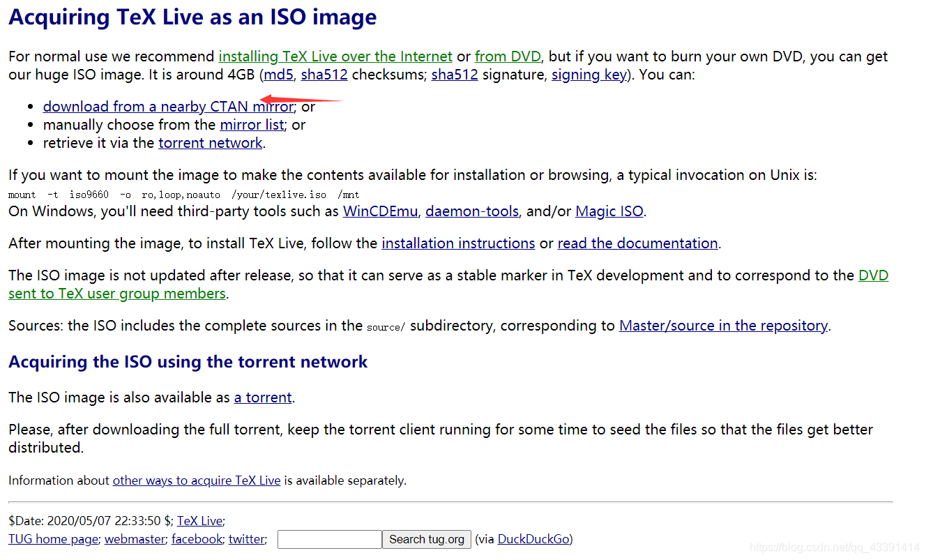
Task: Open the DuckDuckGo link
Action: tap(533, 539)
